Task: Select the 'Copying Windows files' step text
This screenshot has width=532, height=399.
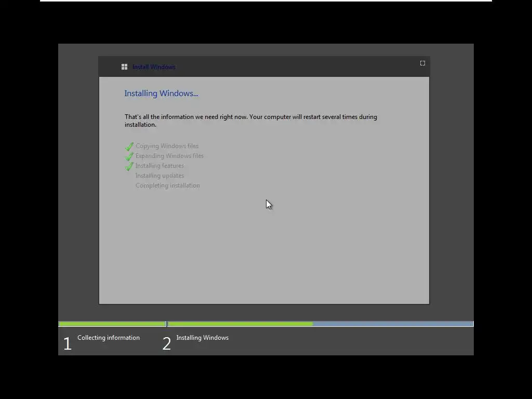Action: (x=167, y=146)
